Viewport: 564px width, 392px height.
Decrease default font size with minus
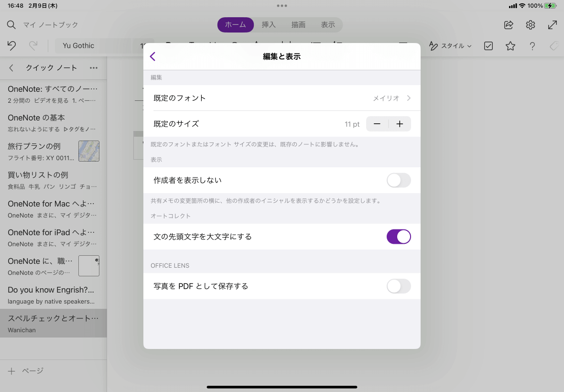pos(377,124)
